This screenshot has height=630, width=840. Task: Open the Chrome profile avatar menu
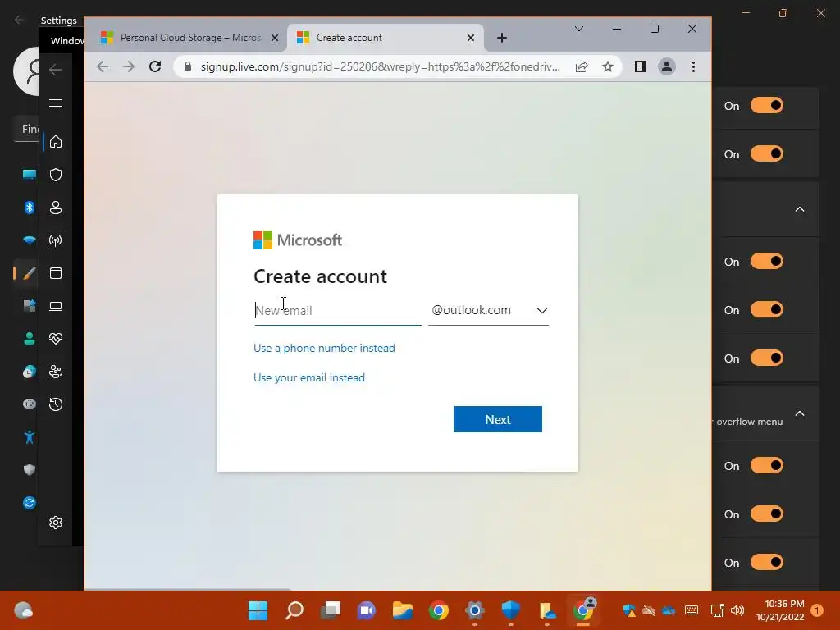click(x=666, y=66)
